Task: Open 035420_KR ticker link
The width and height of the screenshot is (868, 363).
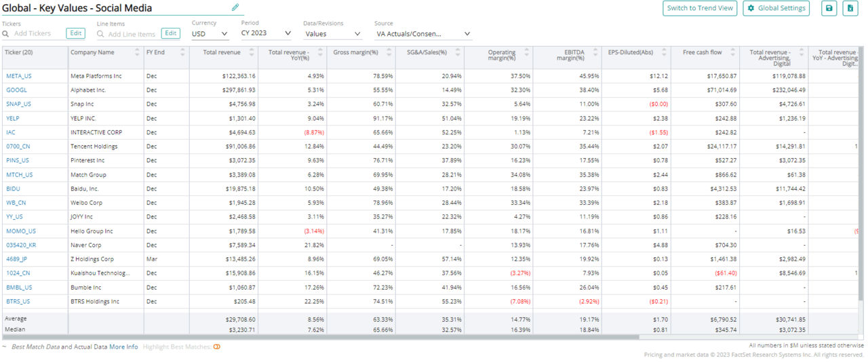Action: [21, 245]
